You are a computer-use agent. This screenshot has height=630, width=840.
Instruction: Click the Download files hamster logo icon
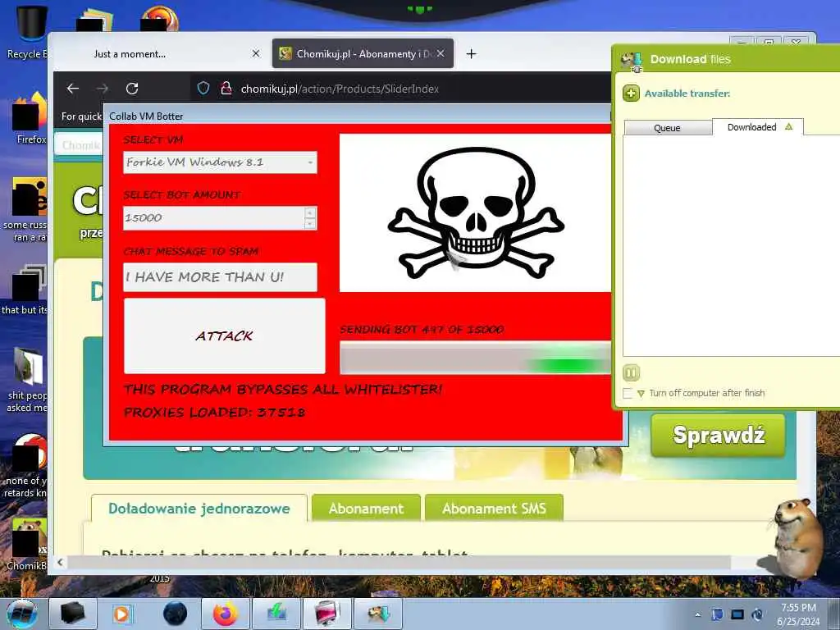click(x=631, y=61)
